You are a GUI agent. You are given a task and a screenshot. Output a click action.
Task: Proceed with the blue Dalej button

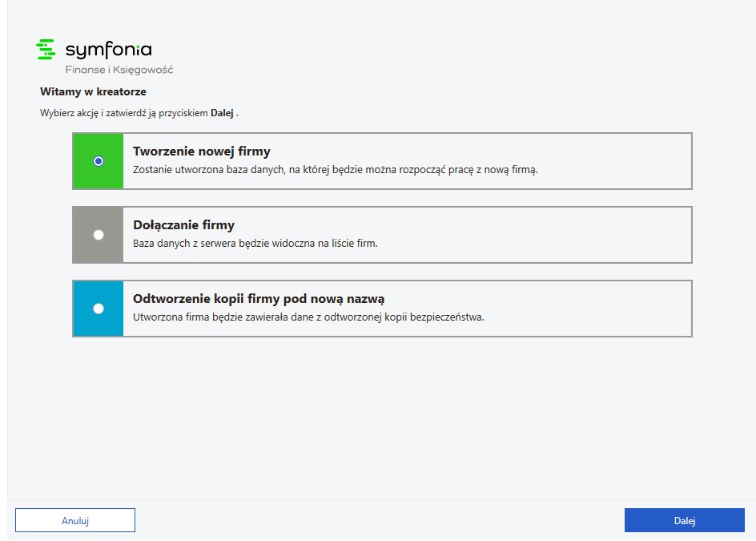coord(685,520)
